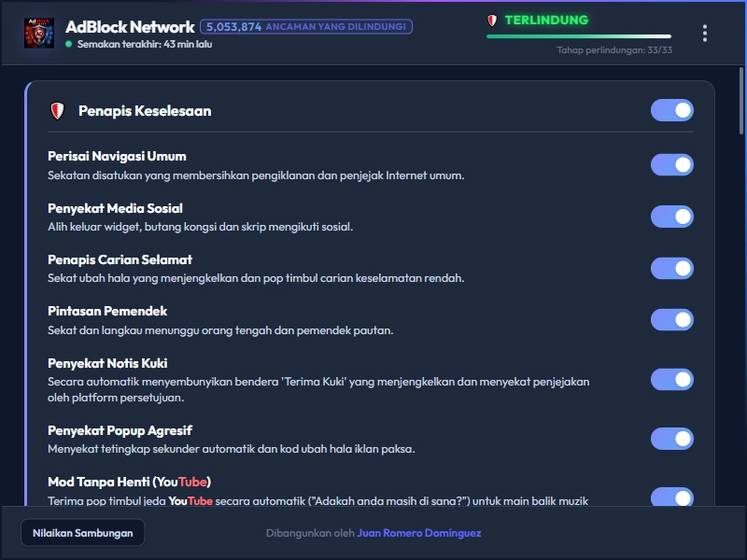This screenshot has width=747, height=560.
Task: Click the Semakan terakhir: 43 min lalu text
Action: point(145,44)
